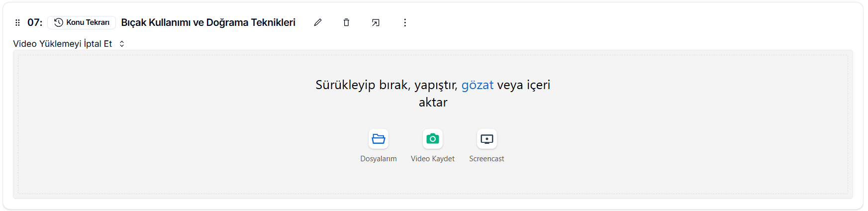Delete the lesson using the trash icon
This screenshot has height=211, width=868.
coord(346,22)
